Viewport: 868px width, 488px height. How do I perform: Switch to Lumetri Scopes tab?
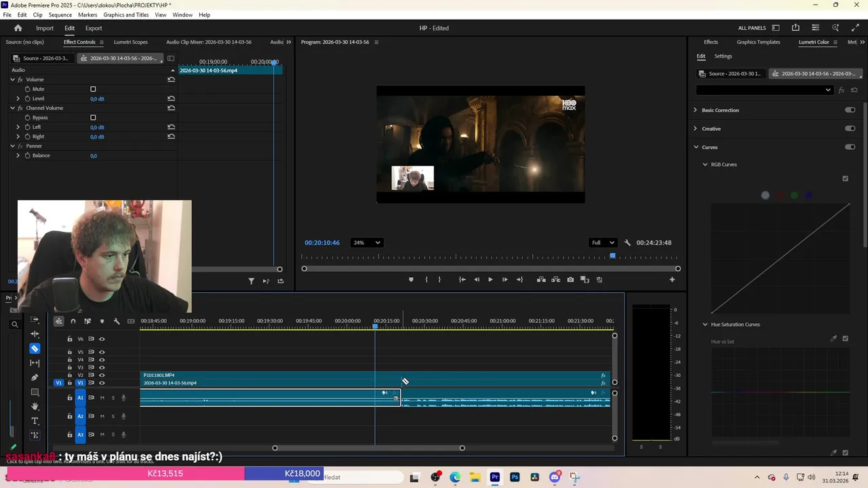[x=130, y=42]
